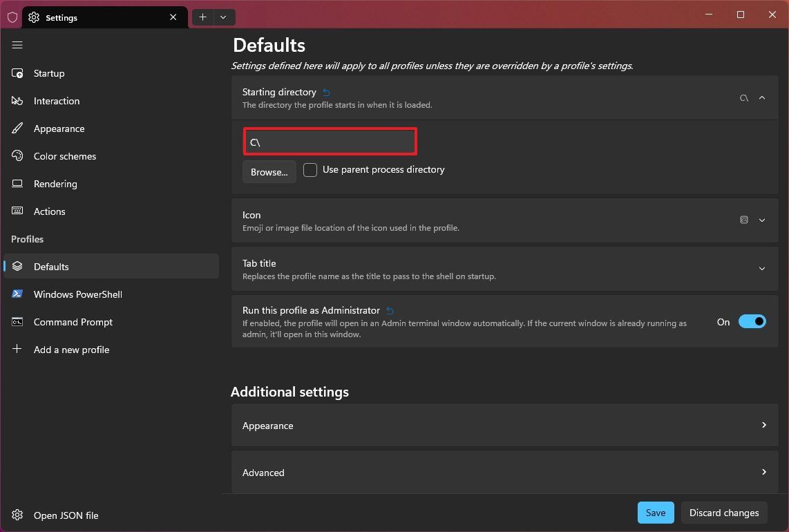Turn off Run this profile as Administrator

click(x=752, y=321)
